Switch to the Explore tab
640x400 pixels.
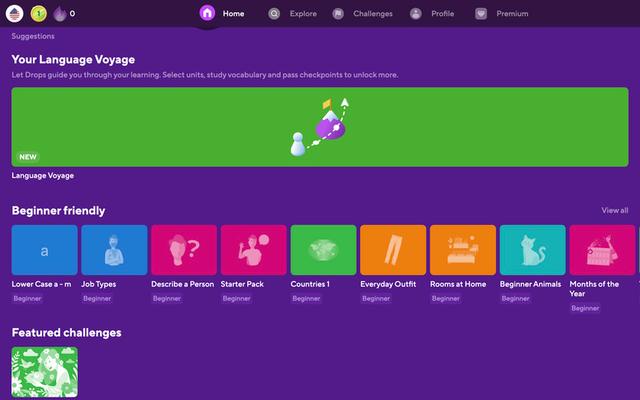coord(303,13)
